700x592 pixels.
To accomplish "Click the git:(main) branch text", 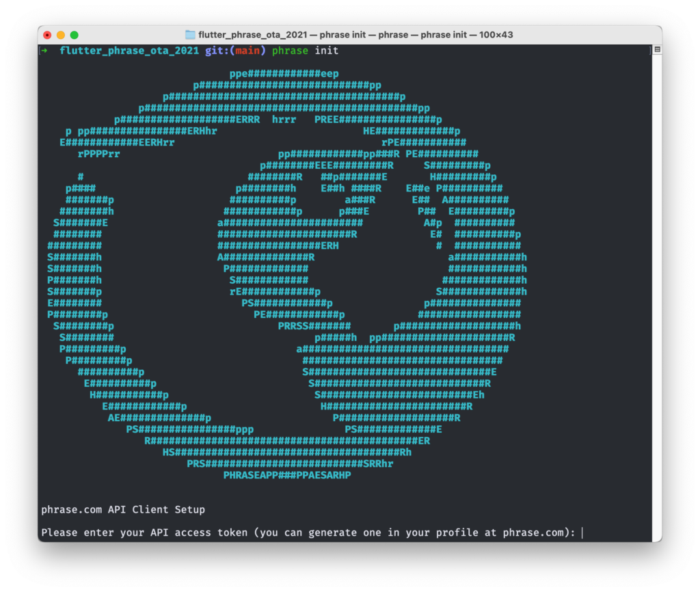I will pyautogui.click(x=235, y=51).
